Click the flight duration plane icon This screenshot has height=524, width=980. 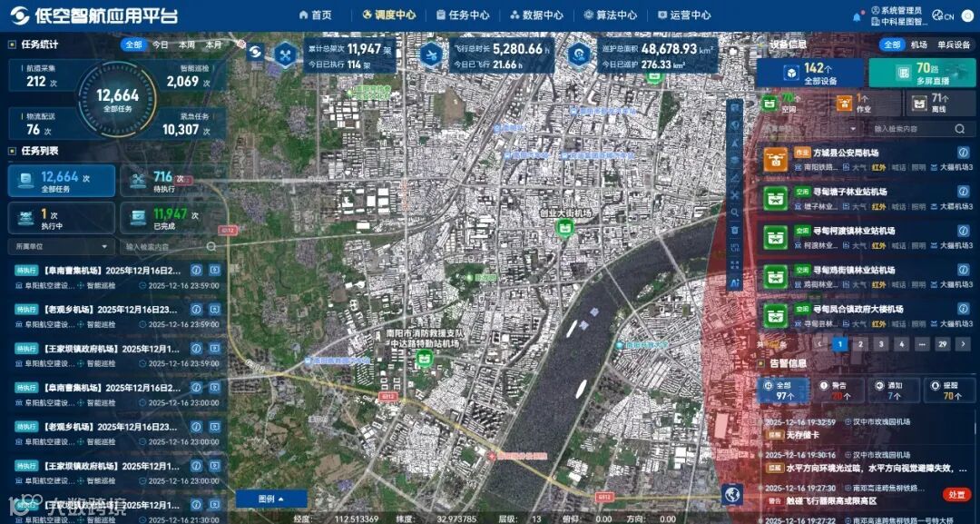pos(431,54)
